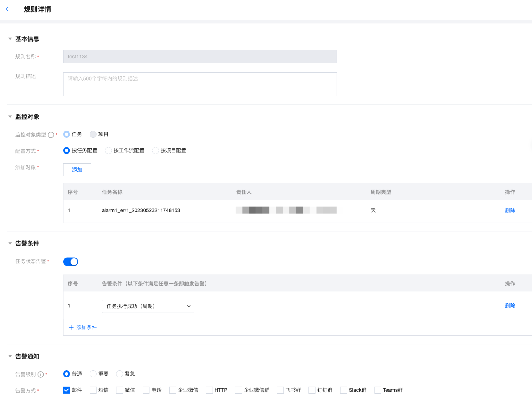This screenshot has height=399, width=532.
Task: Click into the 规则描述 text area
Action: tap(200, 84)
